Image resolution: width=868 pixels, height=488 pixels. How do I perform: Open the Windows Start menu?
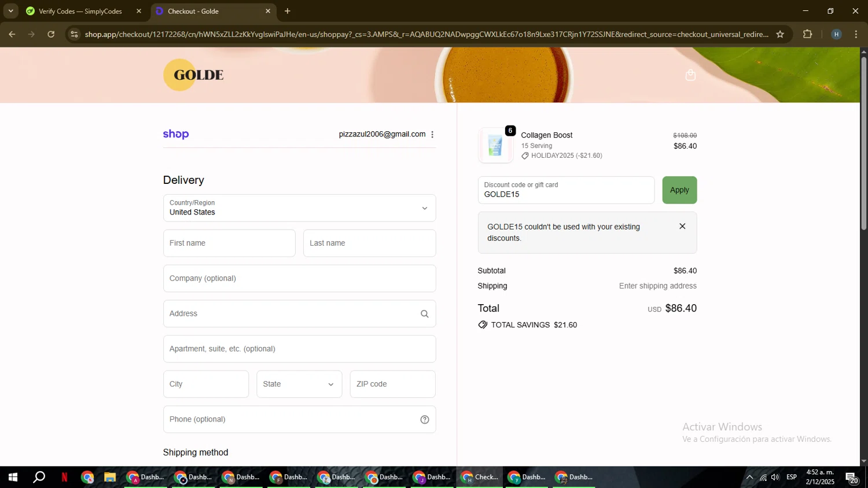tap(13, 478)
